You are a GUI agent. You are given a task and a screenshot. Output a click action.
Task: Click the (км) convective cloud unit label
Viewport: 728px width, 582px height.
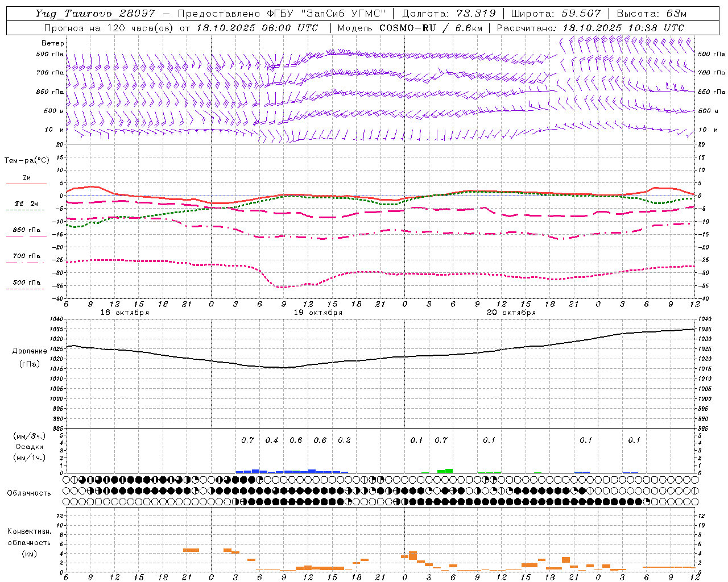pos(29,554)
